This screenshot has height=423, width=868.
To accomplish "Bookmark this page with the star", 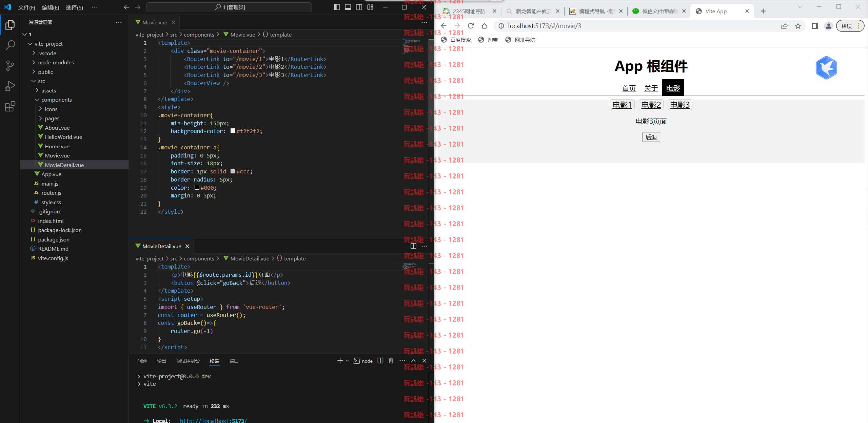I will [798, 26].
